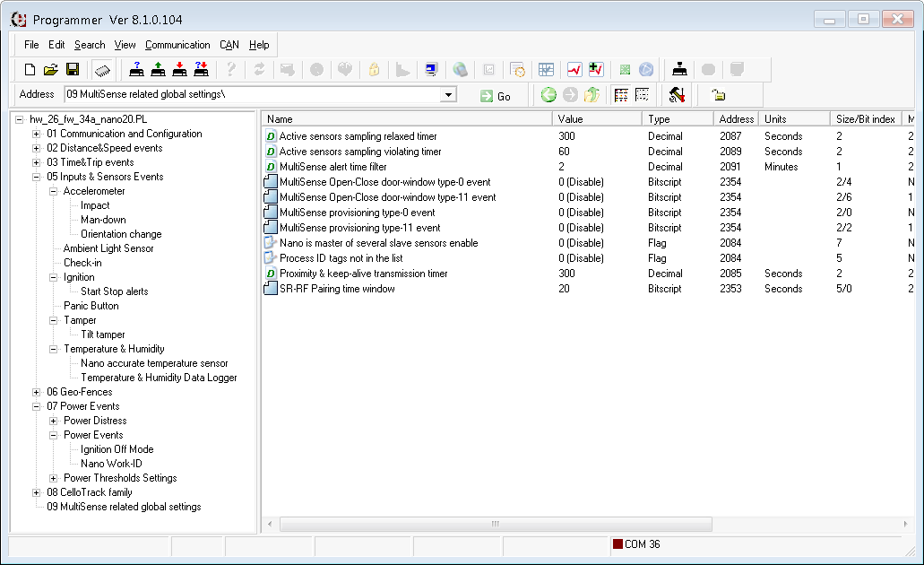Click the blue globe toolbar icon
The height and width of the screenshot is (565, 924).
click(646, 70)
